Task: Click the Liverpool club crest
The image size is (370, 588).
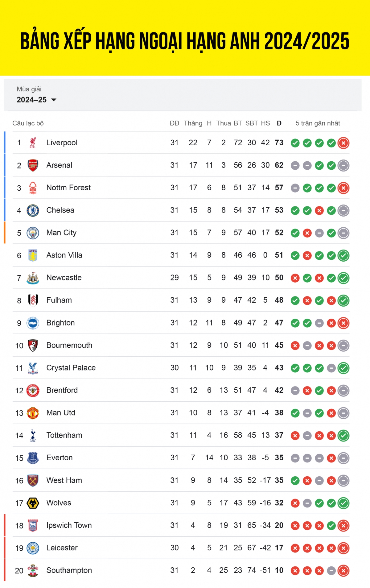Action: coord(33,143)
